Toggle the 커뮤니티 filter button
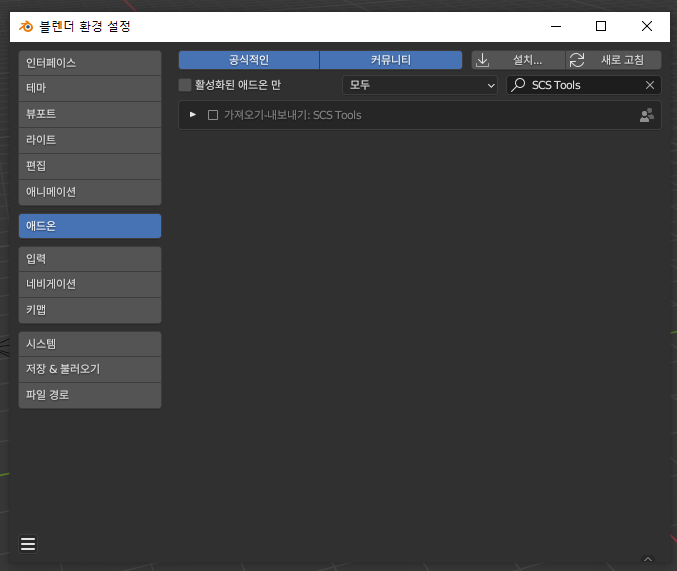This screenshot has height=571, width=677. pyautogui.click(x=391, y=60)
